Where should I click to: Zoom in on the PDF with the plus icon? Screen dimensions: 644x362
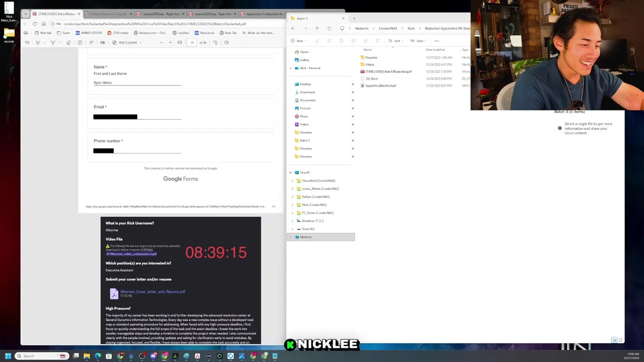(170, 42)
